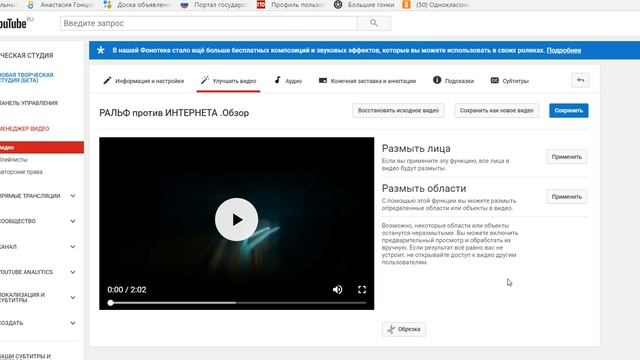Click the progress bar scrubber handle
The height and width of the screenshot is (360, 640).
(111, 303)
